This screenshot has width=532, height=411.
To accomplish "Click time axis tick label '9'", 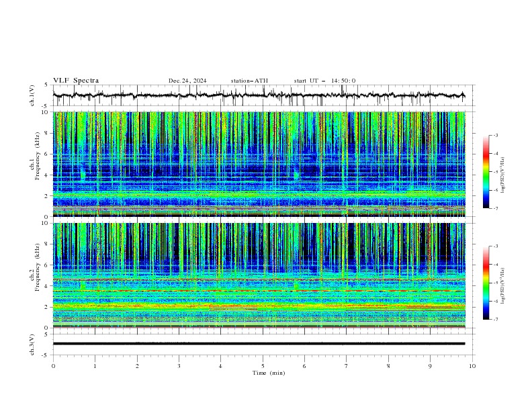I will click(430, 366).
